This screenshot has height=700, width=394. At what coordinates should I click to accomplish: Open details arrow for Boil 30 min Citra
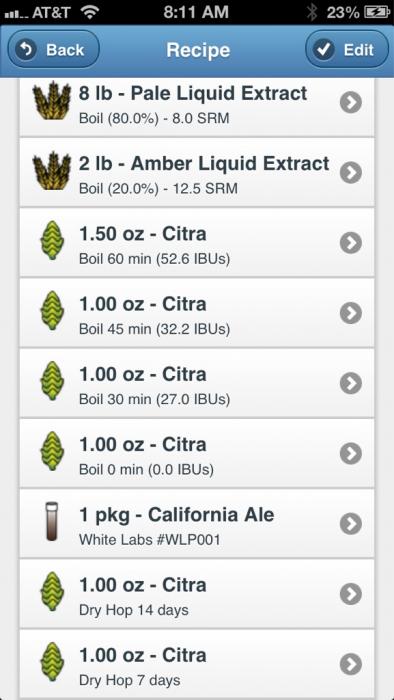[351, 383]
